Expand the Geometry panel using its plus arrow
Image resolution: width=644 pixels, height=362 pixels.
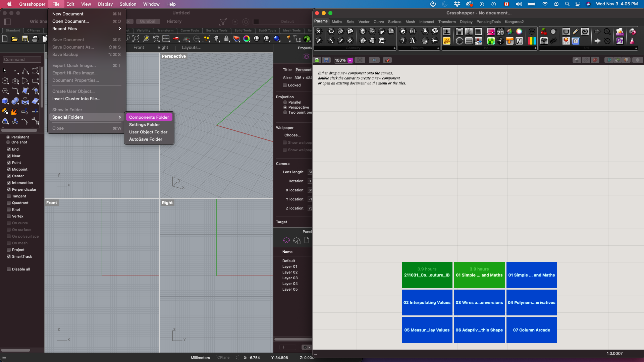pos(394,48)
